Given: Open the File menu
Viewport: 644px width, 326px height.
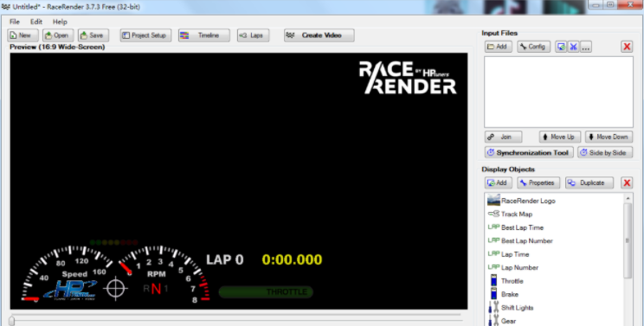Looking at the screenshot, I should [x=15, y=22].
